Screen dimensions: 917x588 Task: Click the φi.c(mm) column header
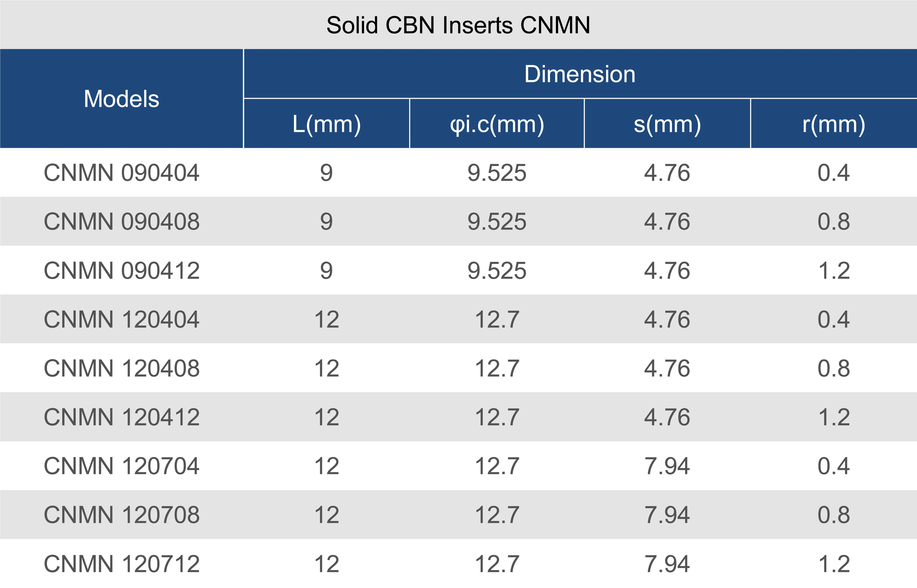coord(497,124)
